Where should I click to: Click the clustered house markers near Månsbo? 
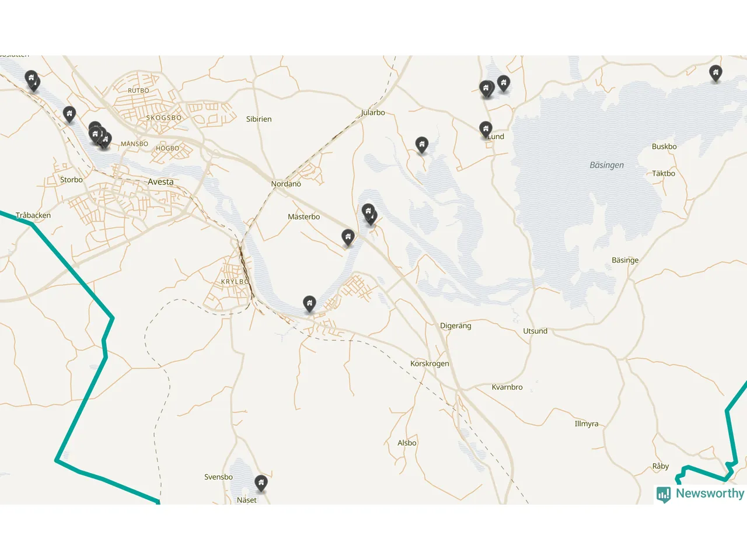[99, 136]
